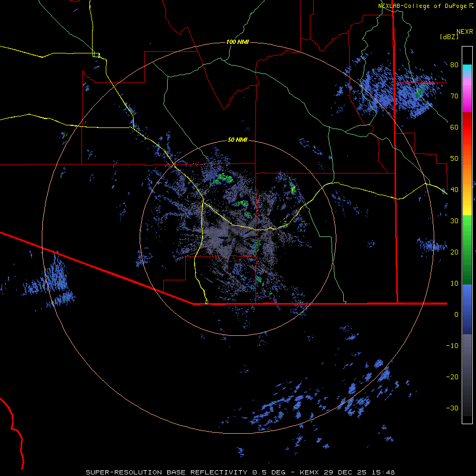The width and height of the screenshot is (476, 476).
Task: Click the 15:48 timestamp in the caption
Action: pyautogui.click(x=382, y=472)
